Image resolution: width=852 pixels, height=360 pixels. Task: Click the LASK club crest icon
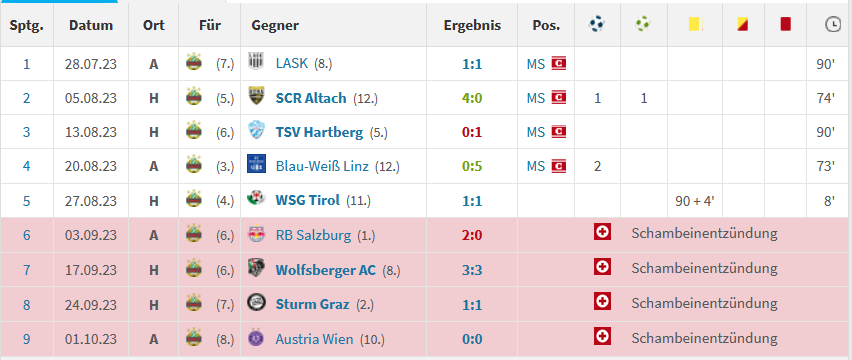256,62
